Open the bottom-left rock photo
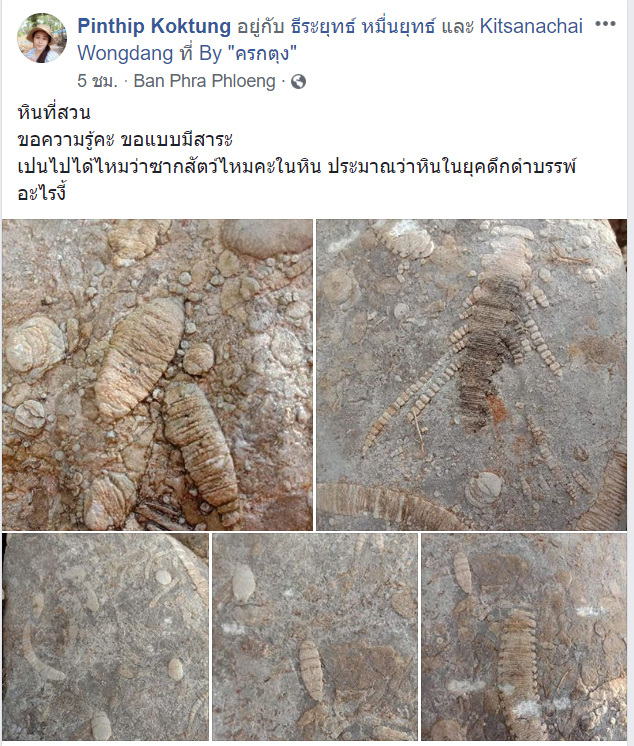Viewport: 634px width, 746px height. pos(105,637)
